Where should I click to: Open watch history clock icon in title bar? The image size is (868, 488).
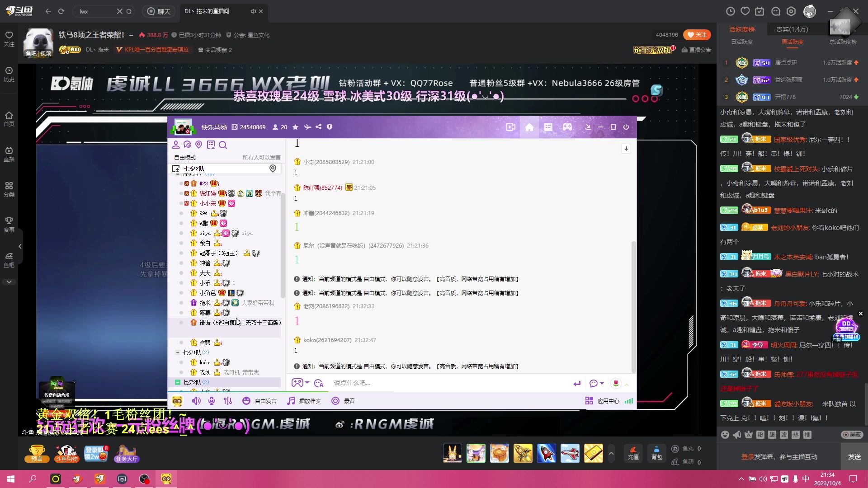[x=730, y=11]
